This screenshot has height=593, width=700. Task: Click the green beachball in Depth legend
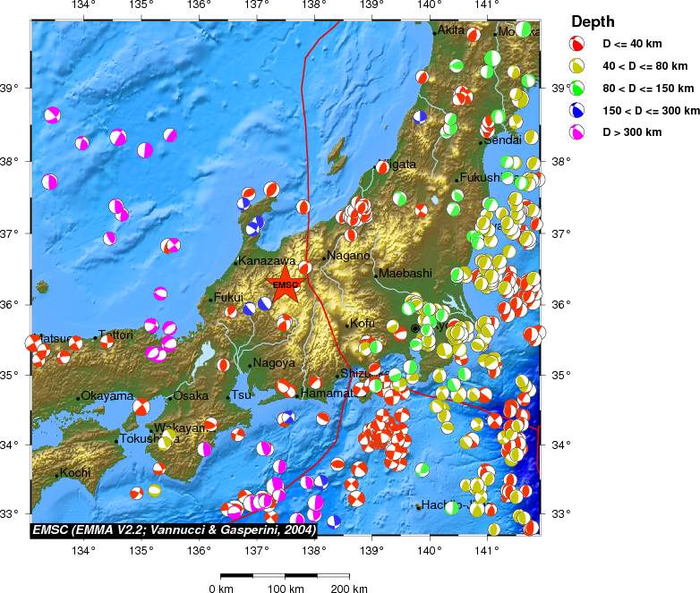tap(576, 88)
